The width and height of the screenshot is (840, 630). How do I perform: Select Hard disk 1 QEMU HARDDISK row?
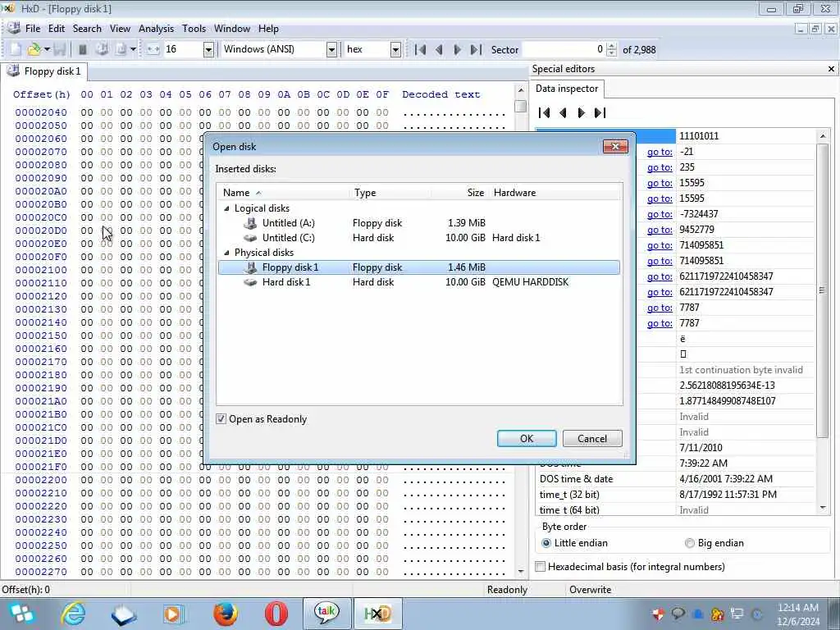(419, 282)
